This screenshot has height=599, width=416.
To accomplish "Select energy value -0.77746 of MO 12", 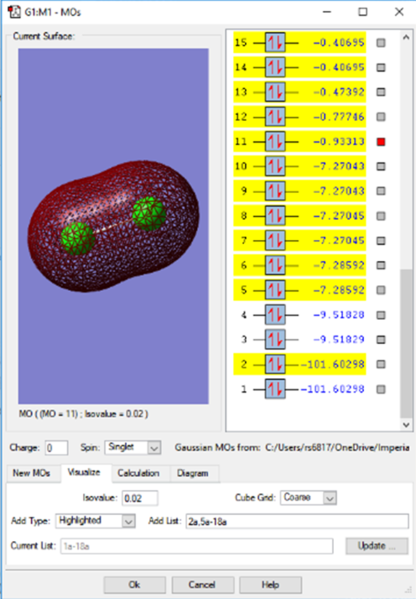I will point(339,117).
